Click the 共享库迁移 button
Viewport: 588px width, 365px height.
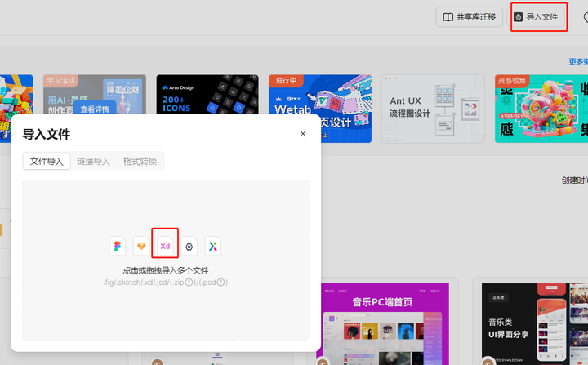tap(469, 17)
